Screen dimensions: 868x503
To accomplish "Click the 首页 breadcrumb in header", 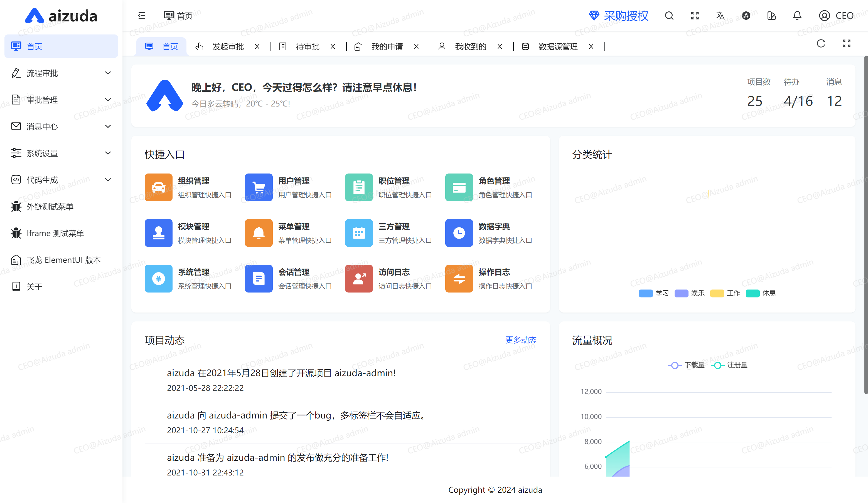I will point(178,16).
